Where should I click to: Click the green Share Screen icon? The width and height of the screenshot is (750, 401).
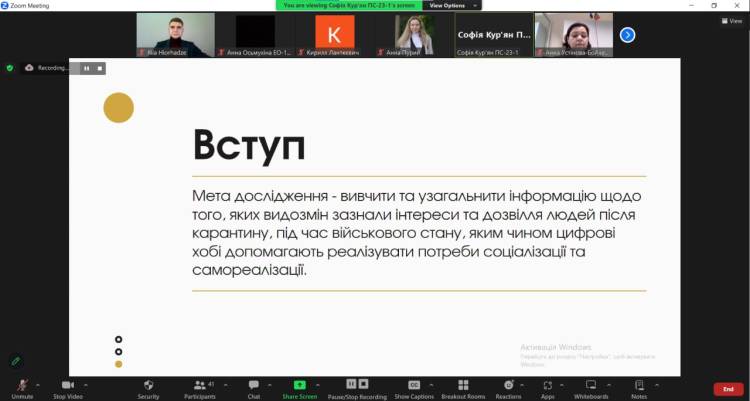299,385
